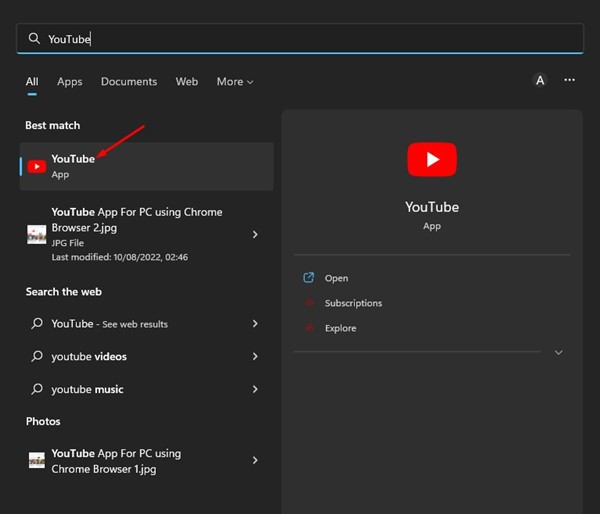Open the account avatar labeled A
Viewport: 600px width, 514px height.
pos(540,80)
